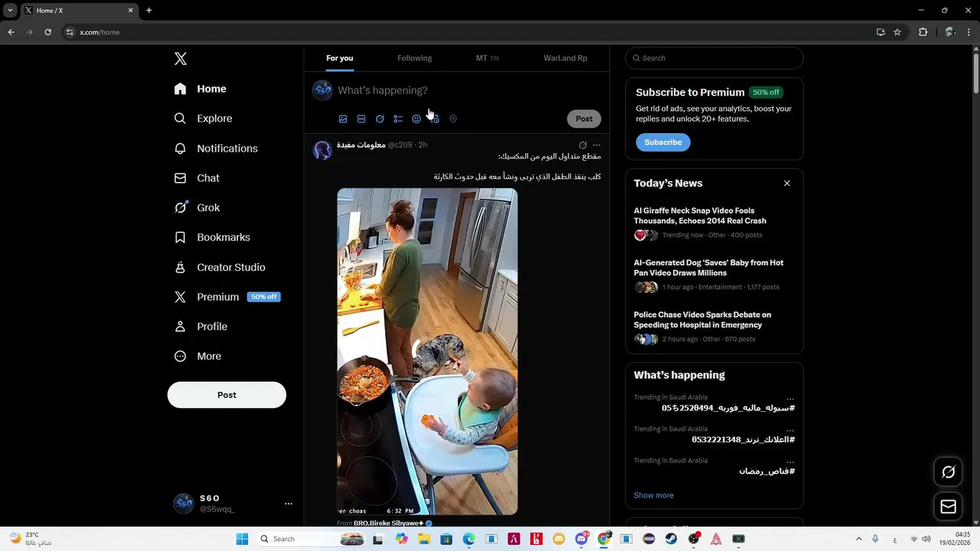
Task: Open account menu dots beside S6O
Action: (x=289, y=504)
